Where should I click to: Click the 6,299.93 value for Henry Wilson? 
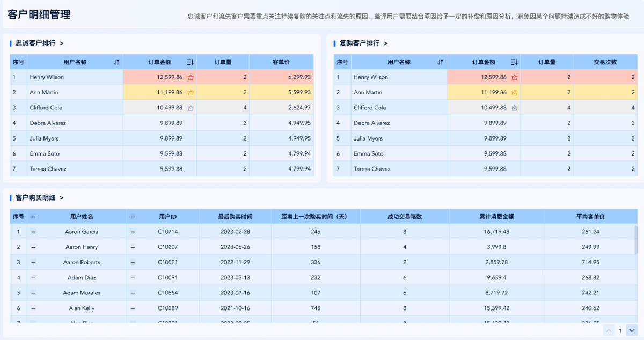[x=299, y=77]
